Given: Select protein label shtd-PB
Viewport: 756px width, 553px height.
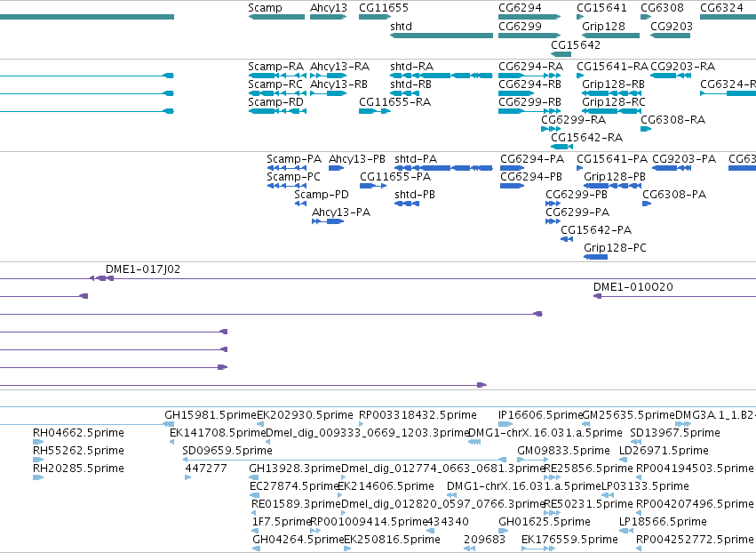Looking at the screenshot, I should (415, 195).
